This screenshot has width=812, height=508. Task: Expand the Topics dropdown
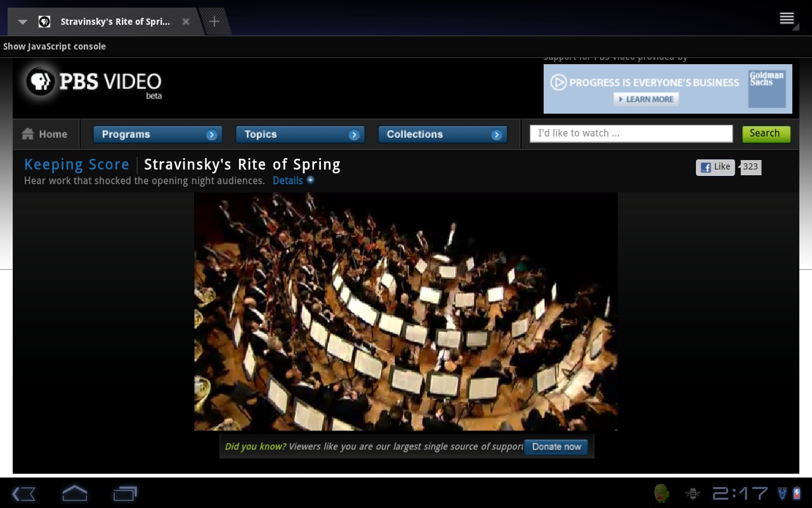(299, 135)
